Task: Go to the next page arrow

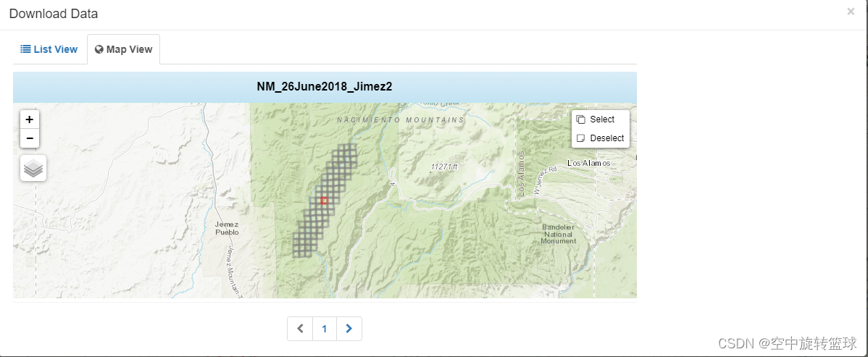Action: click(349, 329)
